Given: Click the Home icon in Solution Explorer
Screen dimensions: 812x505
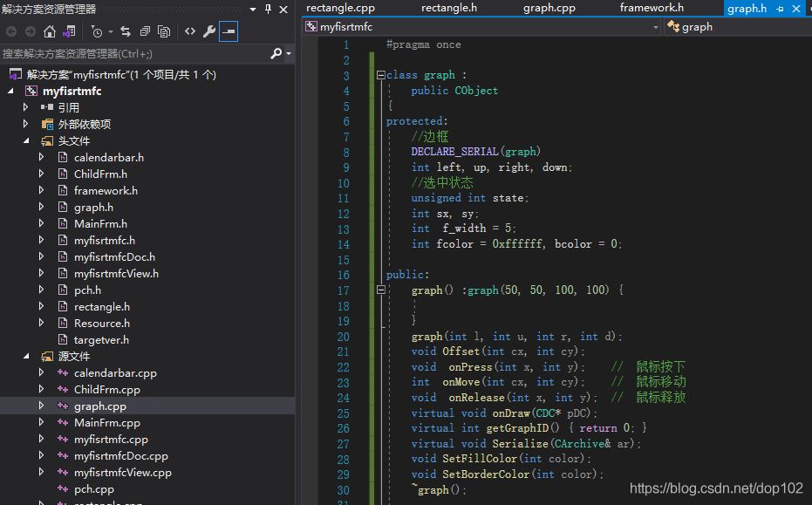Looking at the screenshot, I should (49, 31).
